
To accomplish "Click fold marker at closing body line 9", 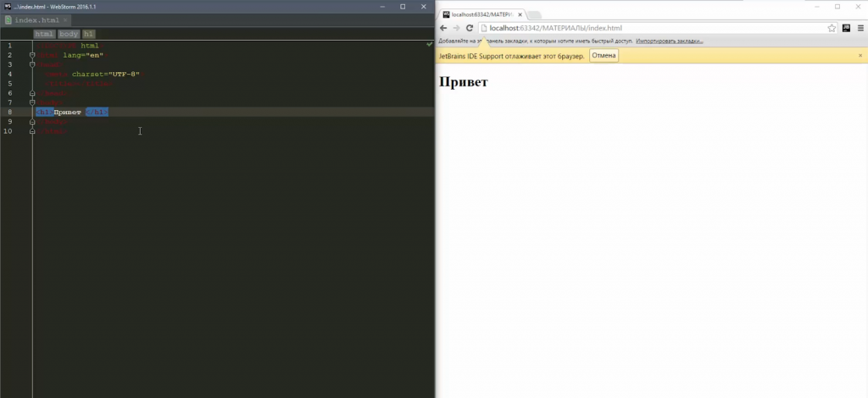I will click(32, 122).
